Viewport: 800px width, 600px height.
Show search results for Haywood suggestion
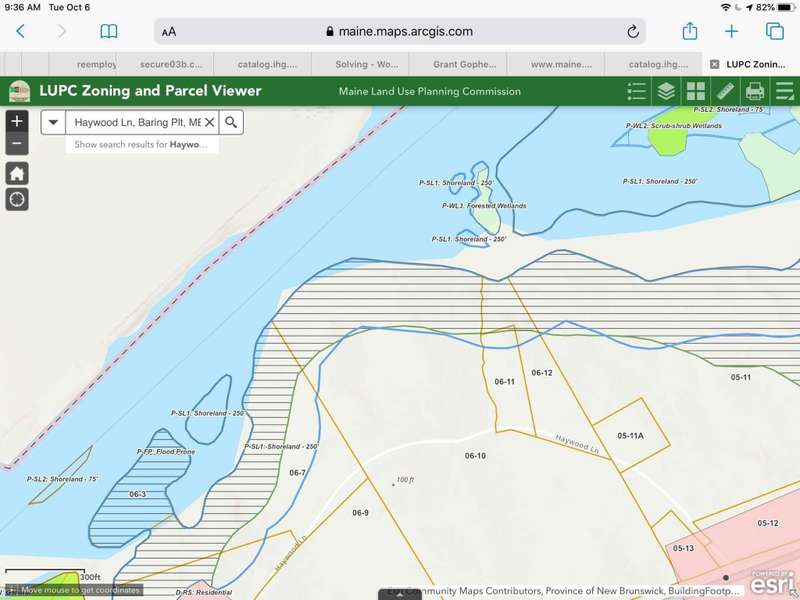[141, 144]
